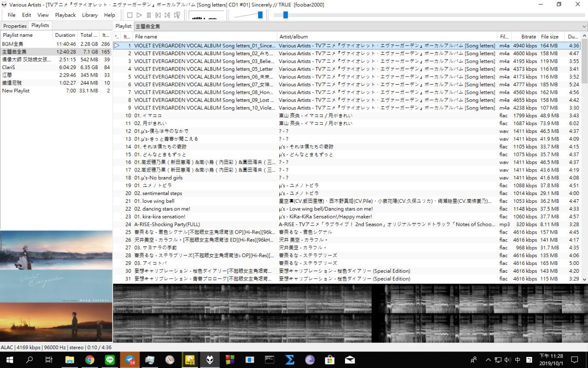Expand the Playlist selector dropdown
The height and width of the screenshot is (368, 588).
coord(584,26)
